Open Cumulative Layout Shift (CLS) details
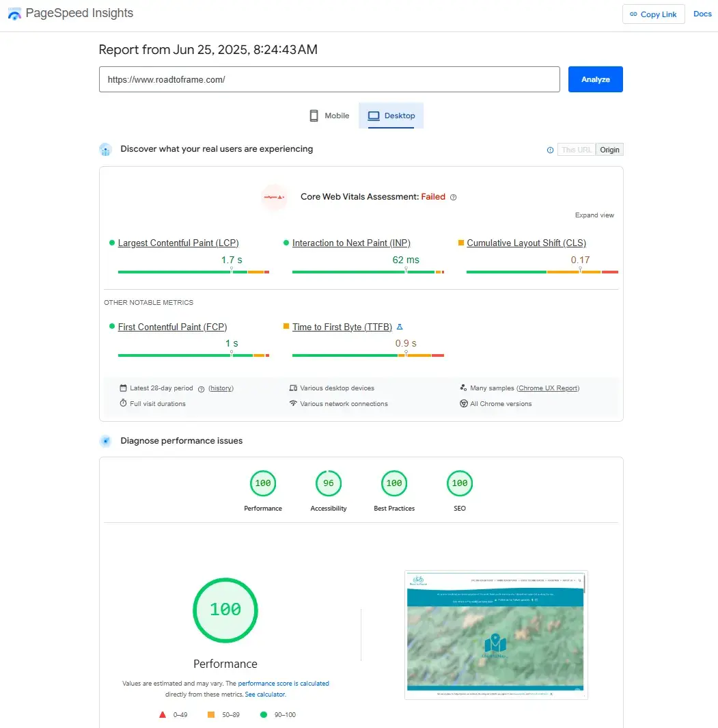Screen dimensions: 718x728 pos(526,243)
